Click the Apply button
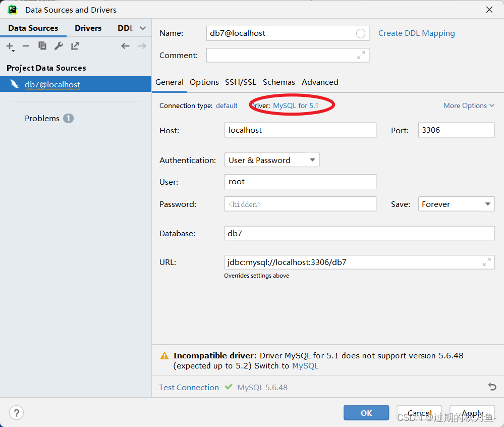 pyautogui.click(x=472, y=412)
